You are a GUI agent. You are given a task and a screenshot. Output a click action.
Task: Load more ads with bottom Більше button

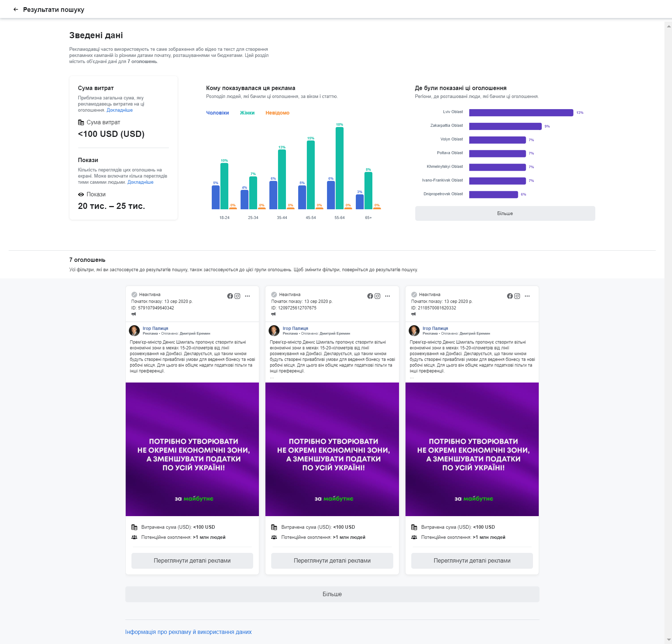pyautogui.click(x=332, y=594)
